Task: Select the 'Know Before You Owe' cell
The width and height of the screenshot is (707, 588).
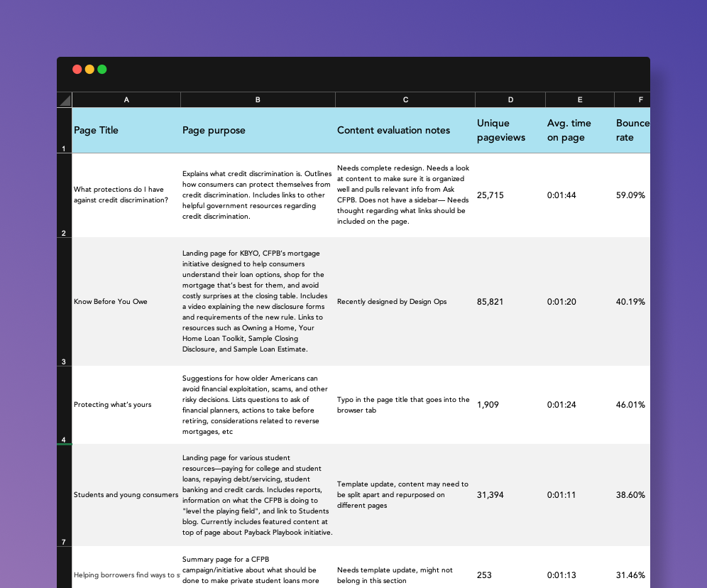Action: pyautogui.click(x=126, y=302)
